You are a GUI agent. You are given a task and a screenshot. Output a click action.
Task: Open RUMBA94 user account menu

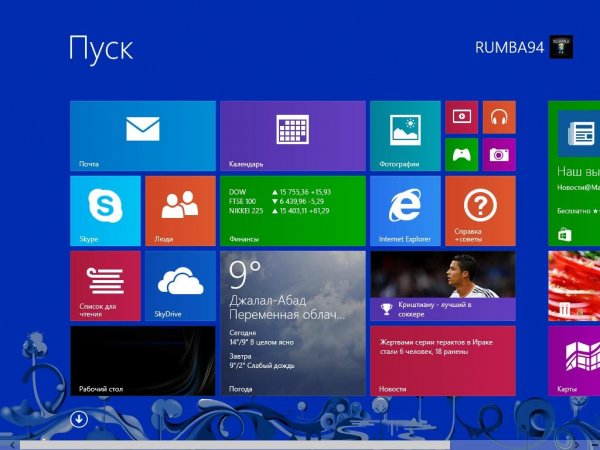click(x=524, y=47)
